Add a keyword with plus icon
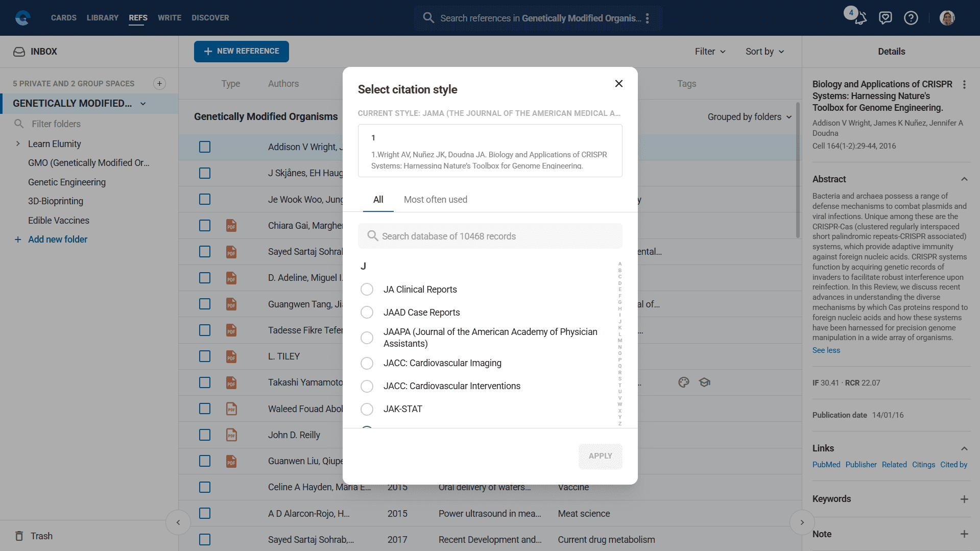The image size is (980, 551). pyautogui.click(x=964, y=499)
